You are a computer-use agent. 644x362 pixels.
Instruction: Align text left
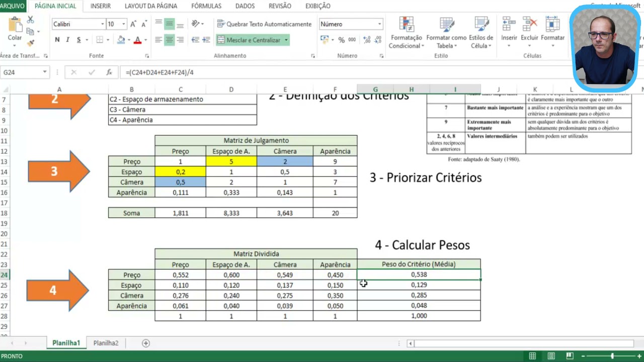tap(158, 40)
